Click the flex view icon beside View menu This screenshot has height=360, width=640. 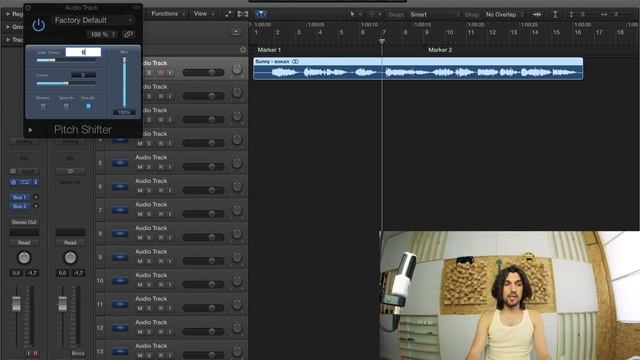(x=242, y=14)
